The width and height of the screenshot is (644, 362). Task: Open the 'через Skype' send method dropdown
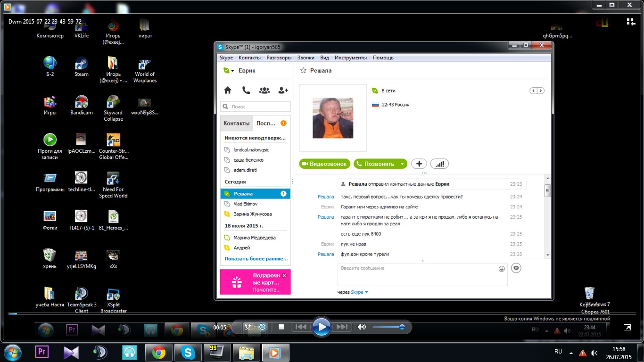[366, 292]
